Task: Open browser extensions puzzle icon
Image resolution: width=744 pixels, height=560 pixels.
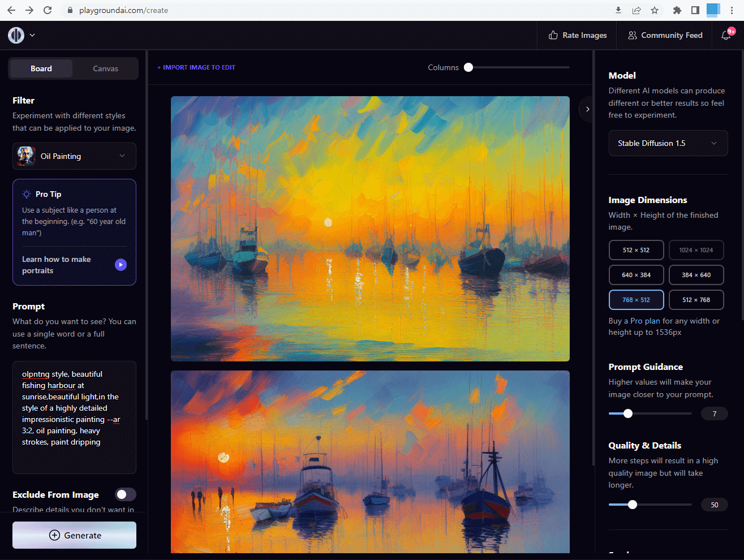Action: 677,10
